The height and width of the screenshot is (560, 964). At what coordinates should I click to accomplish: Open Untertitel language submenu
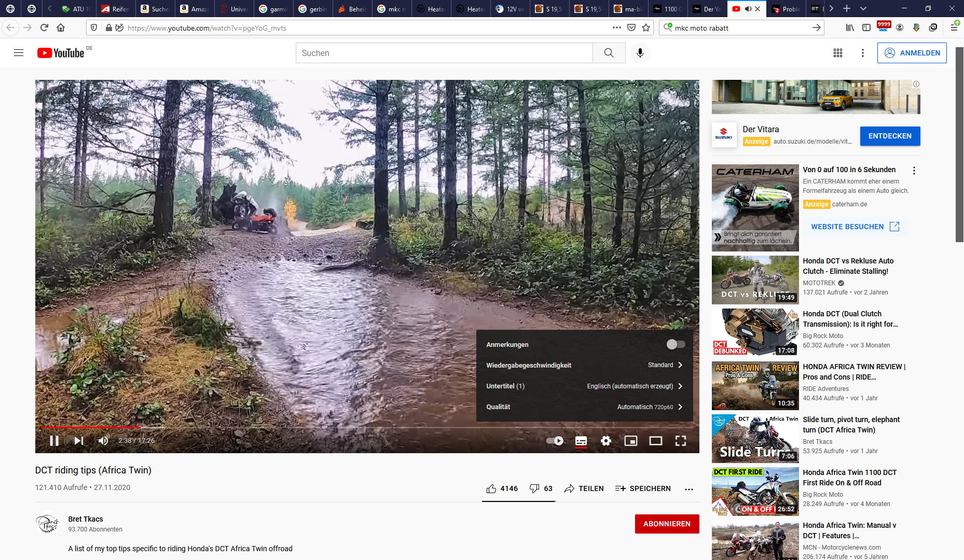tap(584, 386)
